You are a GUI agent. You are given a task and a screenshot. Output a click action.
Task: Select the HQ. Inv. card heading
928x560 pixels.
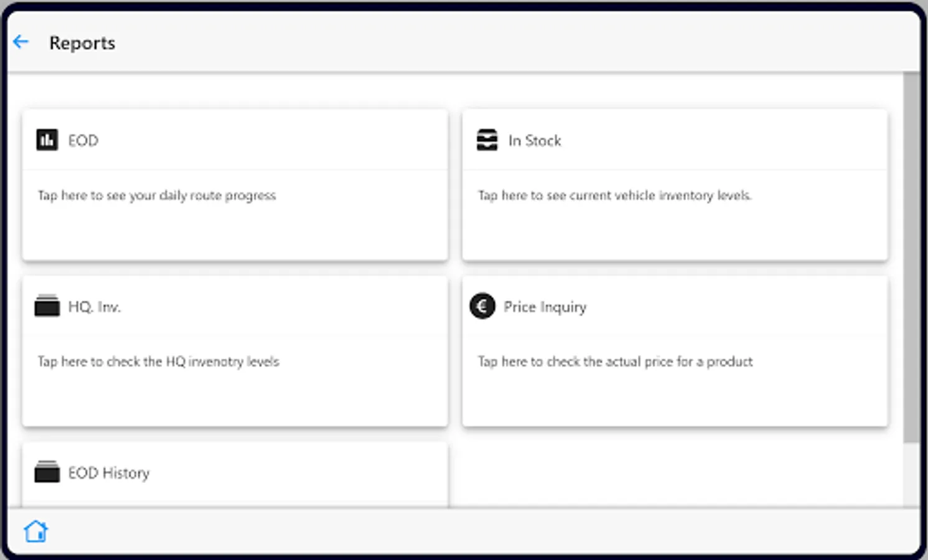tap(95, 307)
